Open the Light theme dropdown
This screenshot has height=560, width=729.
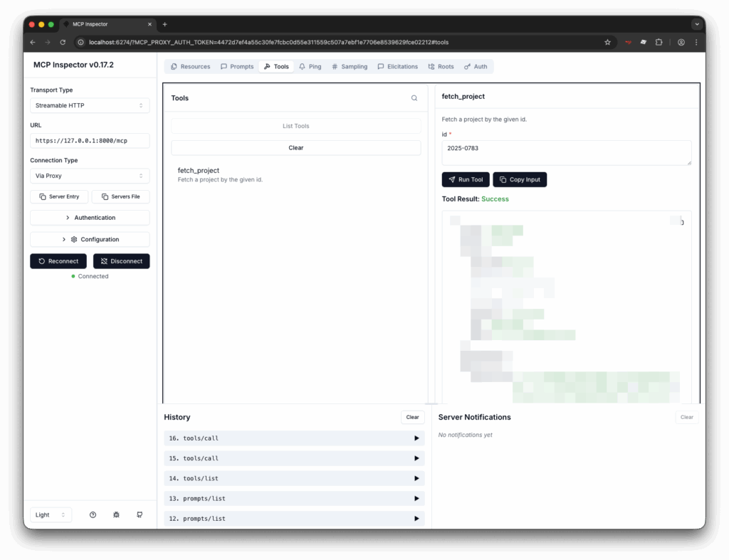tap(51, 515)
